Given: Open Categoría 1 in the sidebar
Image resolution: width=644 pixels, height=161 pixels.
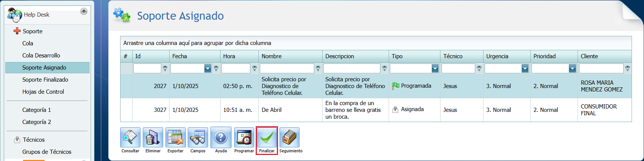Looking at the screenshot, I should point(37,110).
